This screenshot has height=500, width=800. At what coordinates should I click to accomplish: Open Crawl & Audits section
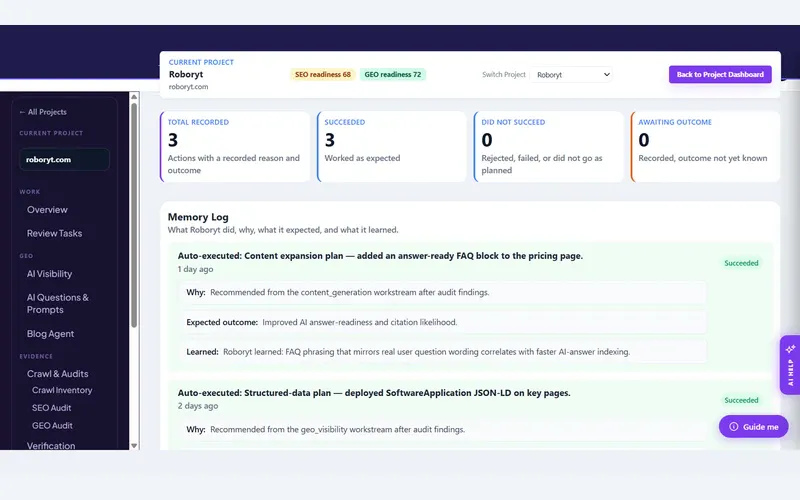point(57,374)
